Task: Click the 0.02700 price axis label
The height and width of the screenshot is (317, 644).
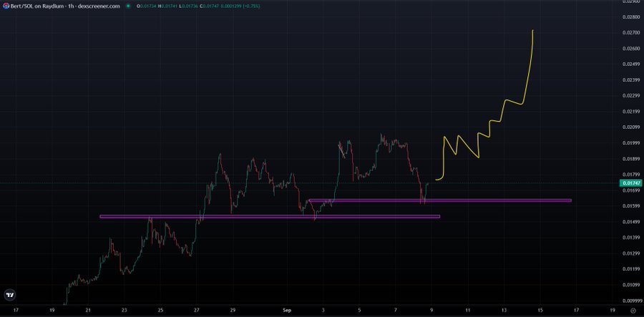Action: 632,32
